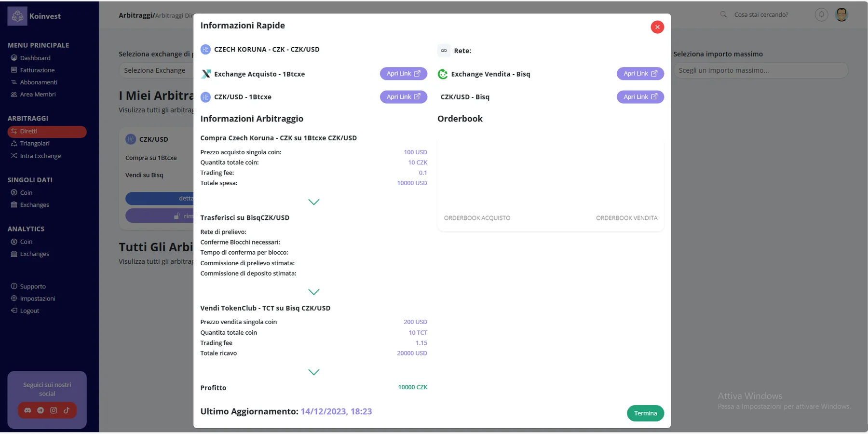The height and width of the screenshot is (434, 868).
Task: Go to Fatturazione in sidebar
Action: [x=37, y=70]
